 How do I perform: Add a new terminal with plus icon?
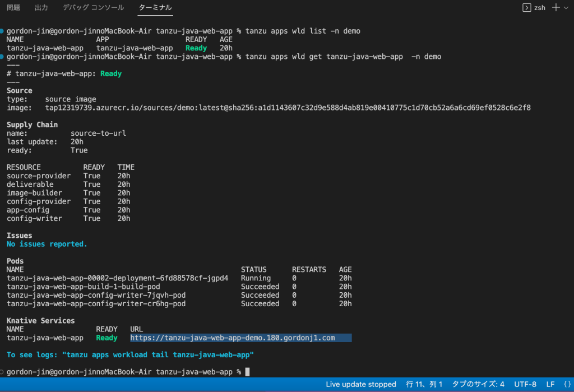pos(556,8)
